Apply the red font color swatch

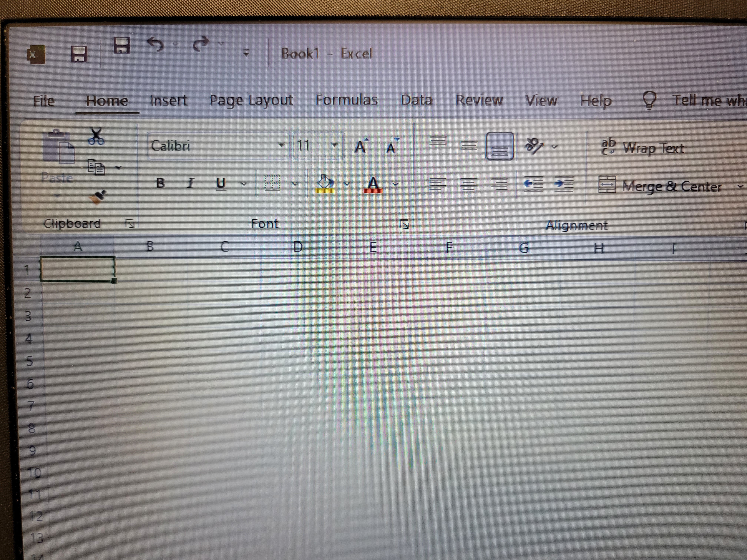[x=373, y=185]
